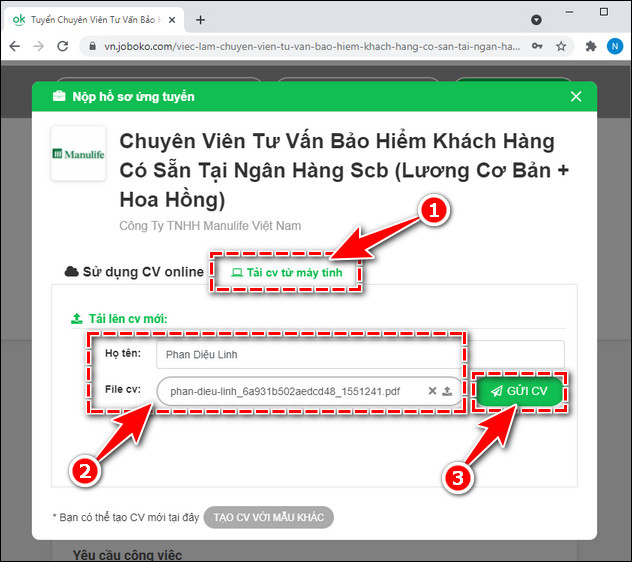This screenshot has width=632, height=562.
Task: Click the Họ tên input field
Action: (x=360, y=355)
